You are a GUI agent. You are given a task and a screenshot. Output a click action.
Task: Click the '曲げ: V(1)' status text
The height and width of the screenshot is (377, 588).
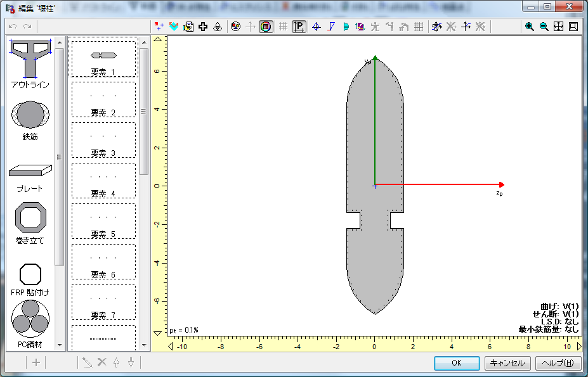point(559,307)
